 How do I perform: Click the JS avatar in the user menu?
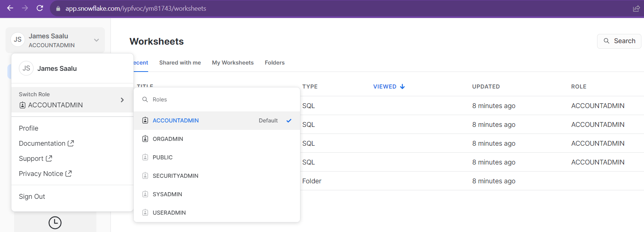coord(26,68)
